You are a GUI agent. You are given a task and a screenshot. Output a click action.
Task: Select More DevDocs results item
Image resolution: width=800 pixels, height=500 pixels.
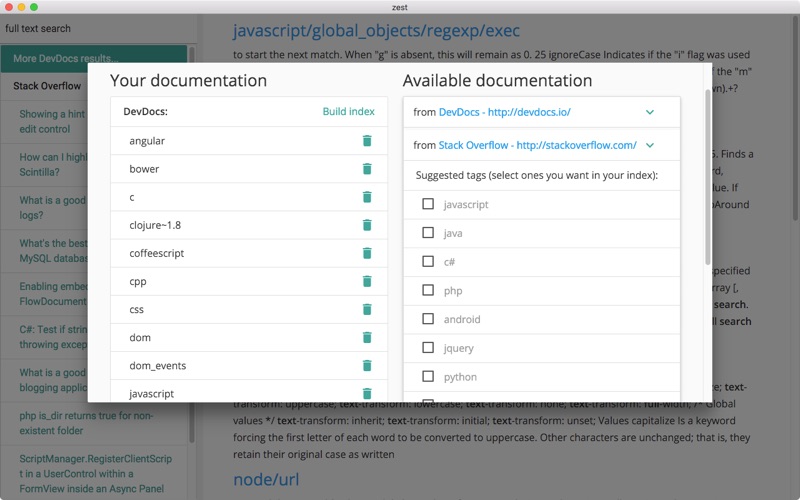tap(94, 59)
